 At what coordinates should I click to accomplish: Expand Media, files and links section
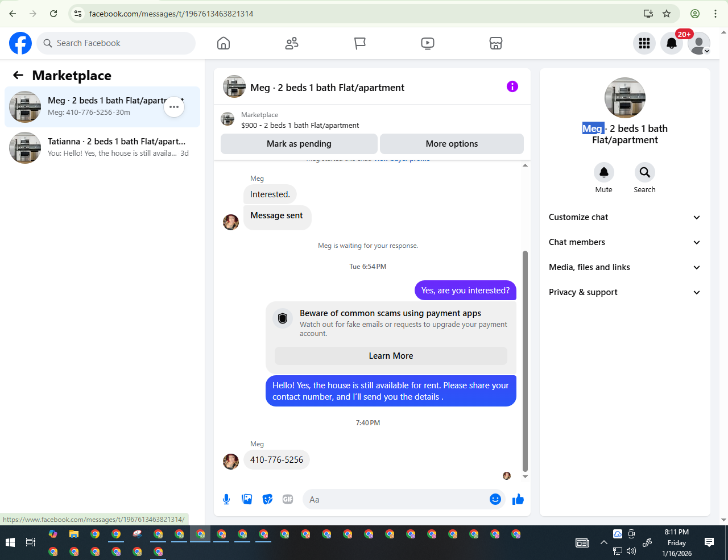[x=624, y=267]
